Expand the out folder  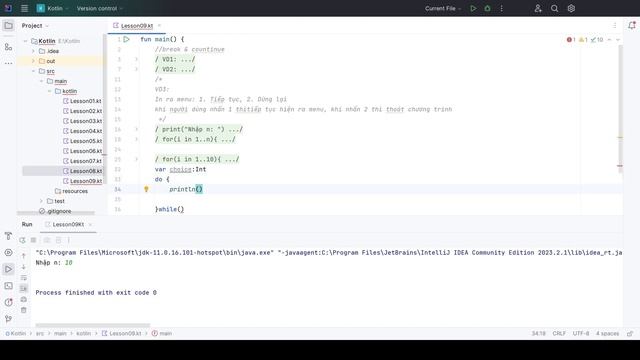[33, 61]
